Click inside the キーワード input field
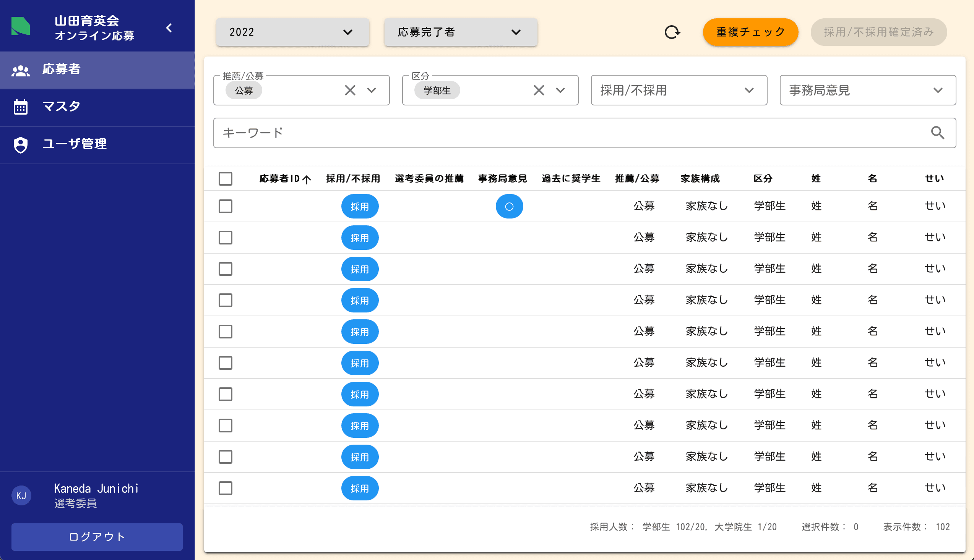The width and height of the screenshot is (974, 560). tap(462, 133)
